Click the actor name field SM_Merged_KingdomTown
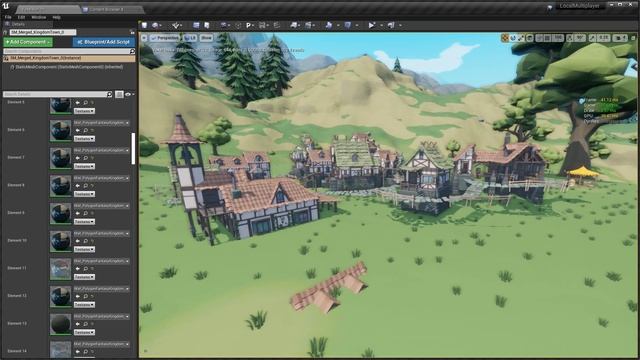 (x=42, y=32)
